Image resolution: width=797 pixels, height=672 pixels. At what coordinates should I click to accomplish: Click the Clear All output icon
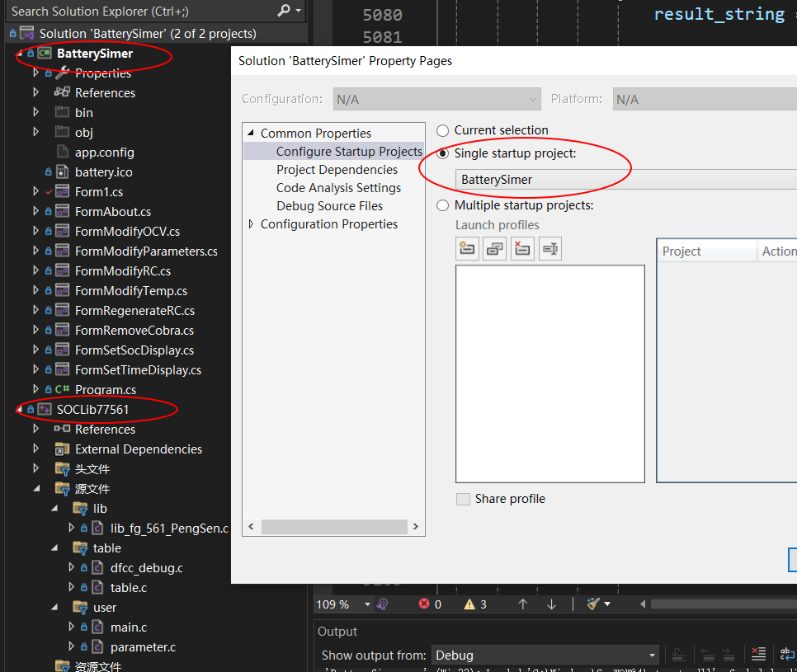(758, 654)
